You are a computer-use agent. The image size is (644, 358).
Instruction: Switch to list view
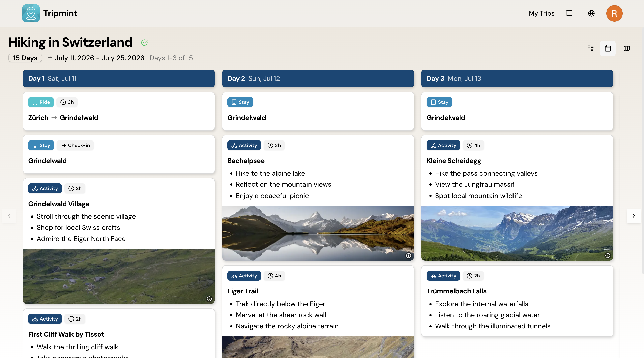pos(590,48)
